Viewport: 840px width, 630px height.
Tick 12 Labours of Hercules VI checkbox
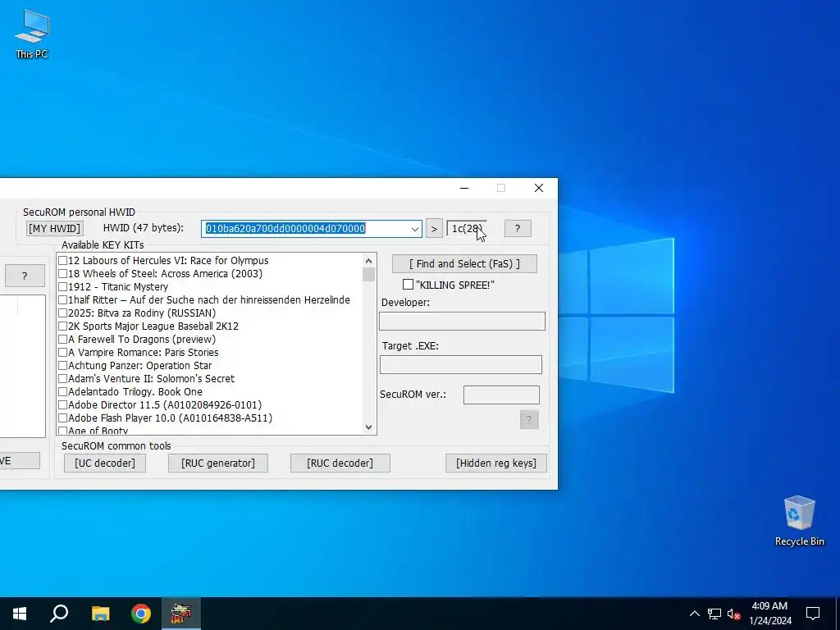(x=62, y=261)
